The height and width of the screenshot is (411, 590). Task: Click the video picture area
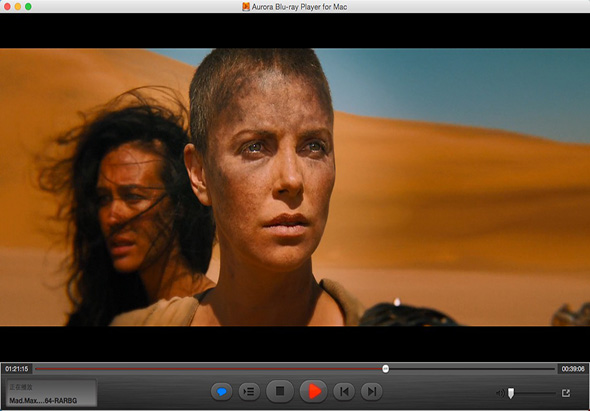tap(295, 187)
